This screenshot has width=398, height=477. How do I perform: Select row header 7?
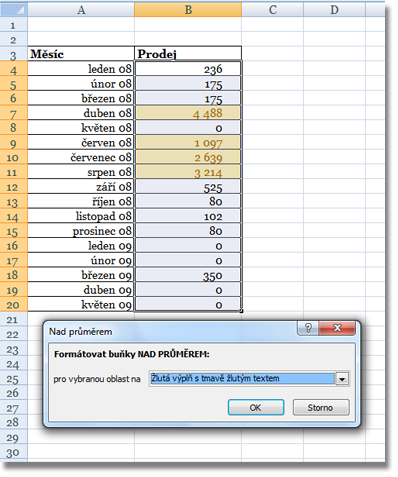pyautogui.click(x=14, y=113)
